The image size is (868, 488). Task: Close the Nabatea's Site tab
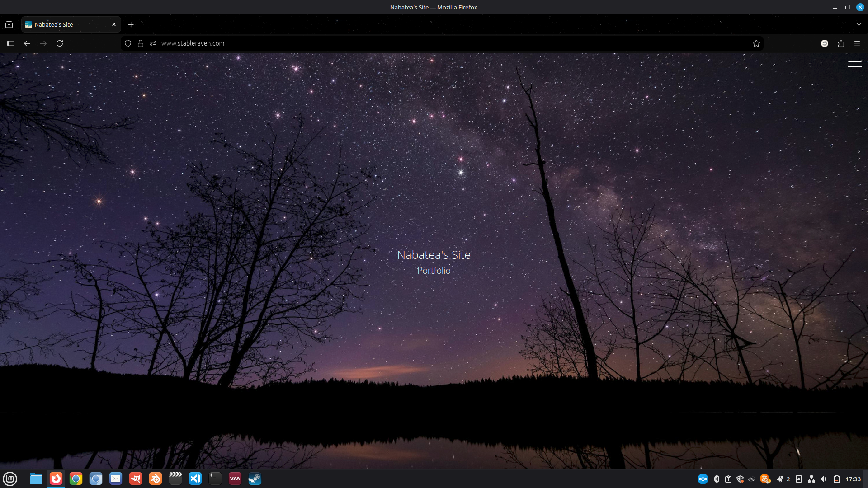point(114,24)
